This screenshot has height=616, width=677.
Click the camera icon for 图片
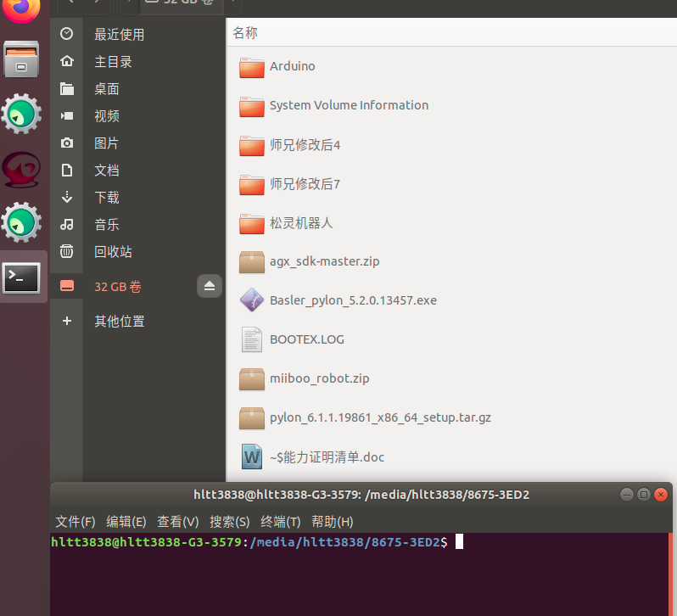point(66,143)
